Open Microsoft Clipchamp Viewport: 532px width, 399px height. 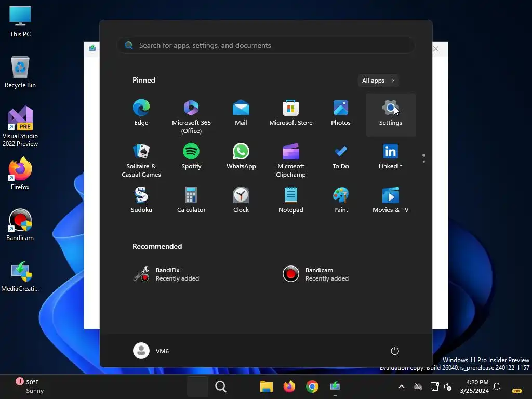(x=291, y=159)
